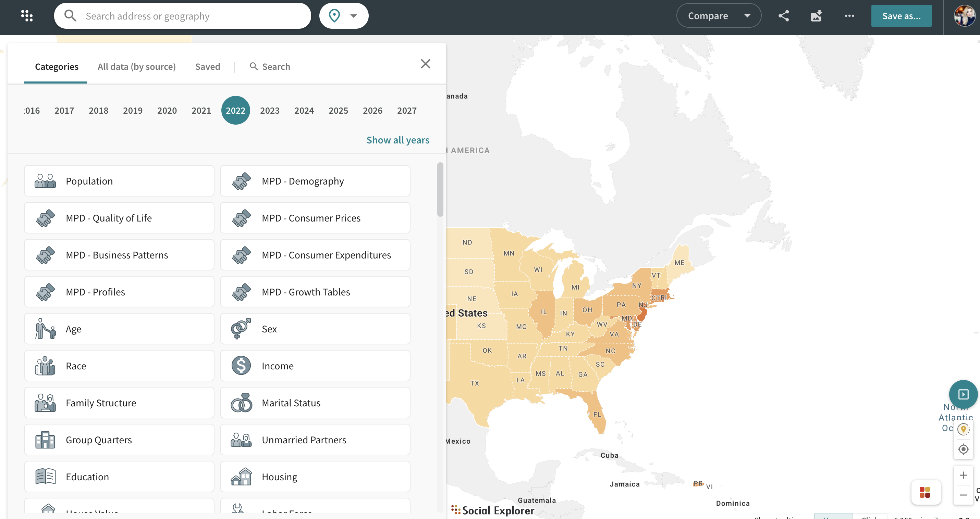Viewport: 980px width, 519px height.
Task: Select year 2023 in the year list
Action: coord(269,111)
